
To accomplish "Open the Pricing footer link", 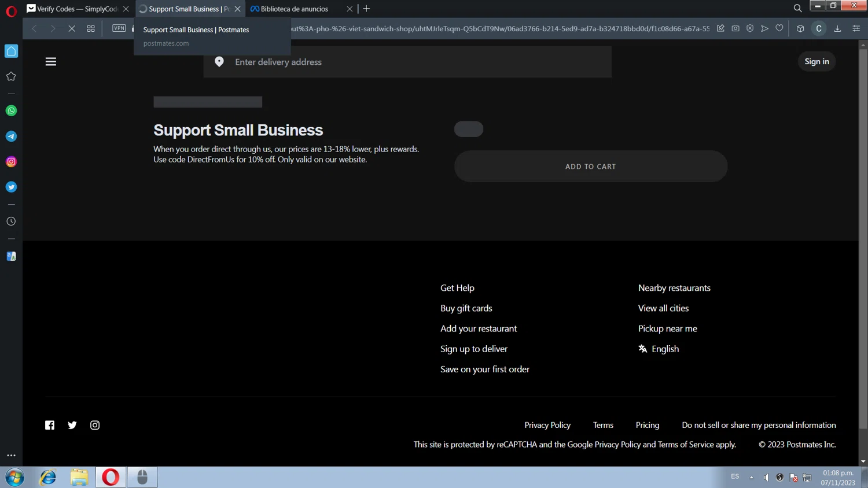I will [x=648, y=425].
